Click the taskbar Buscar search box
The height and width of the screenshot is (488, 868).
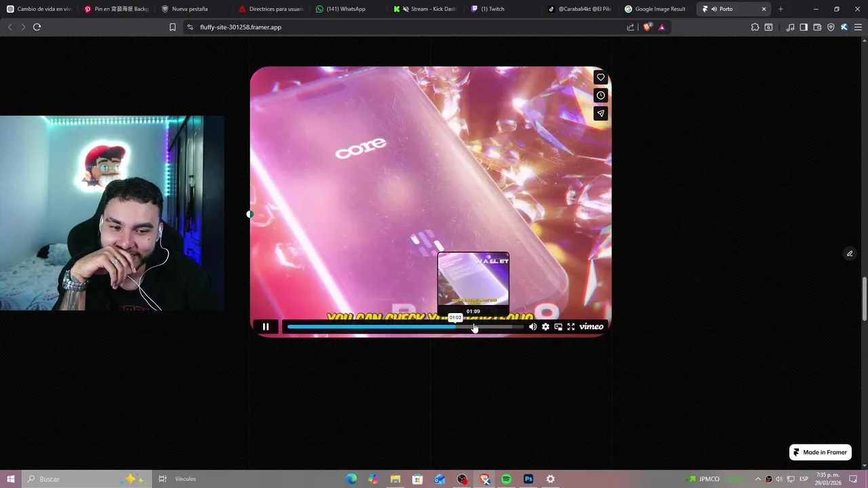pyautogui.click(x=87, y=479)
